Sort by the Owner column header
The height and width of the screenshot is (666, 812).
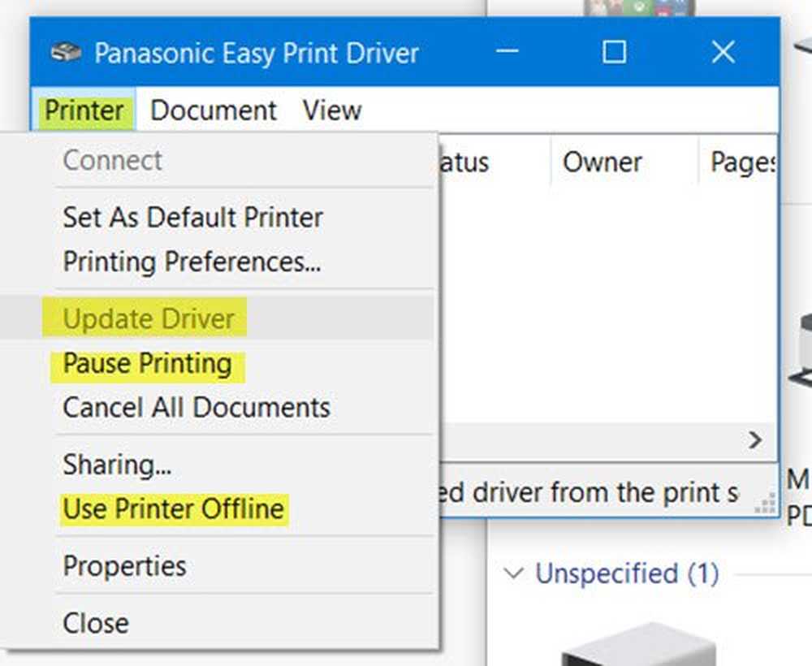click(x=603, y=162)
